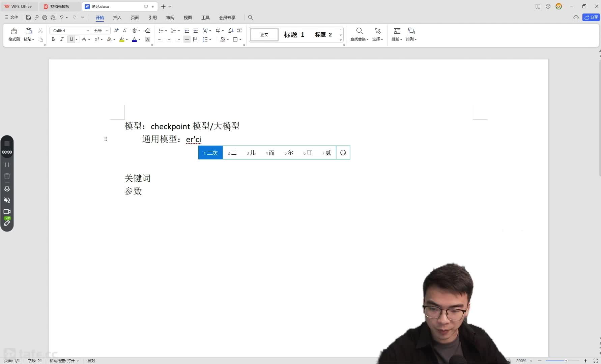Expand the styles gallery list
The image size is (601, 364).
341,40
